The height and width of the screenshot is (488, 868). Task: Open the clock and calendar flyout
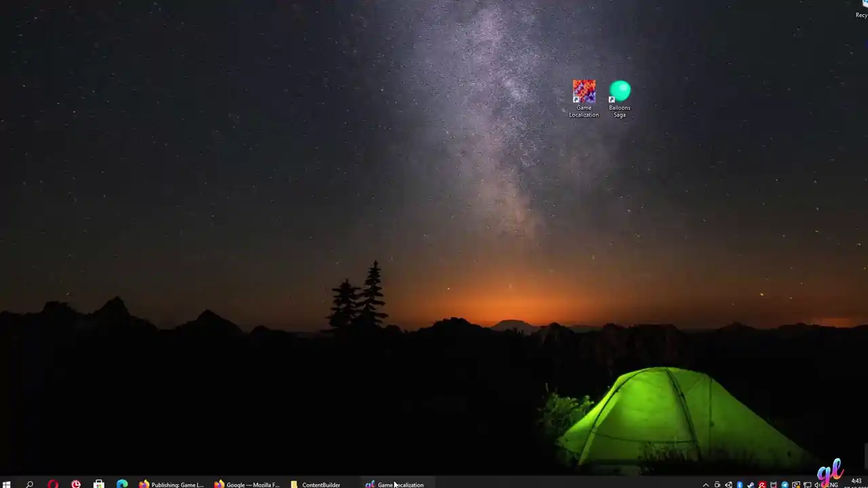(x=855, y=484)
